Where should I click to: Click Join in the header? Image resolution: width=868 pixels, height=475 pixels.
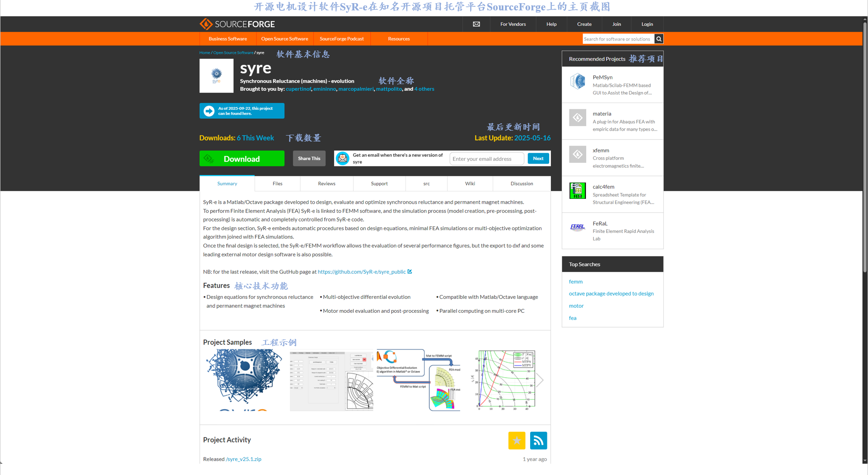[616, 24]
